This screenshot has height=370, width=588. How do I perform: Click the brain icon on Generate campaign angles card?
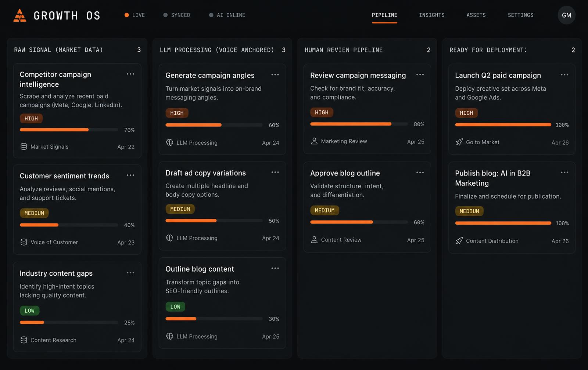pyautogui.click(x=169, y=142)
